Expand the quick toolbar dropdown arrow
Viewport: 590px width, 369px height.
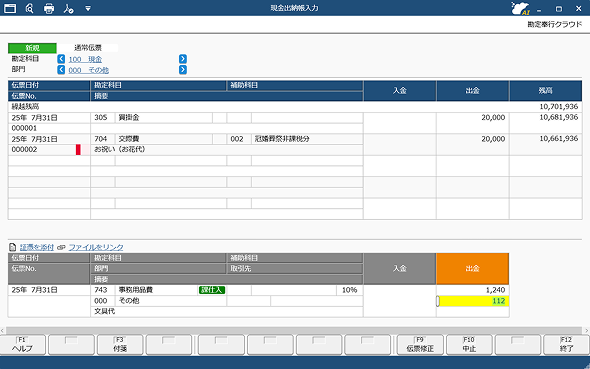[x=88, y=8]
